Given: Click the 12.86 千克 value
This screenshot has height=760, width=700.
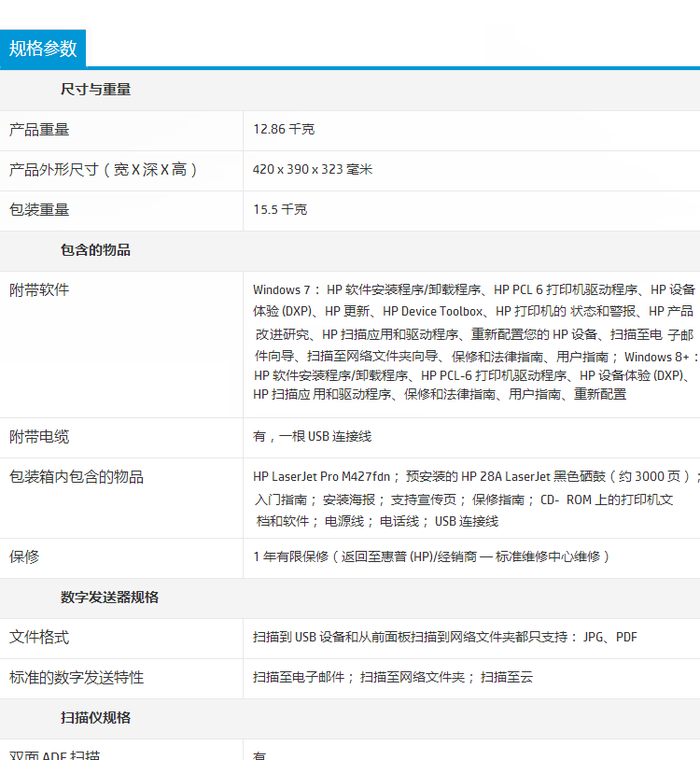Looking at the screenshot, I should pos(284,130).
